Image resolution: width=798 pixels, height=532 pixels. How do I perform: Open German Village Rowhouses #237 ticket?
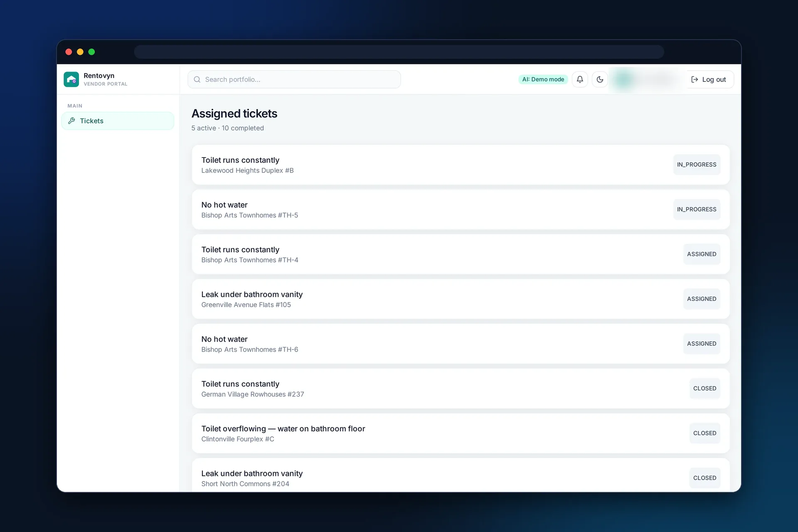(461, 389)
